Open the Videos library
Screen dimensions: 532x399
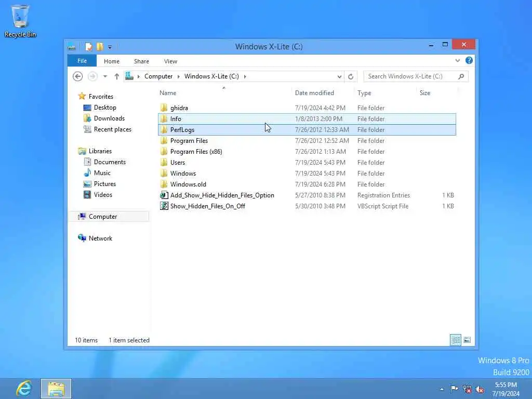103,195
